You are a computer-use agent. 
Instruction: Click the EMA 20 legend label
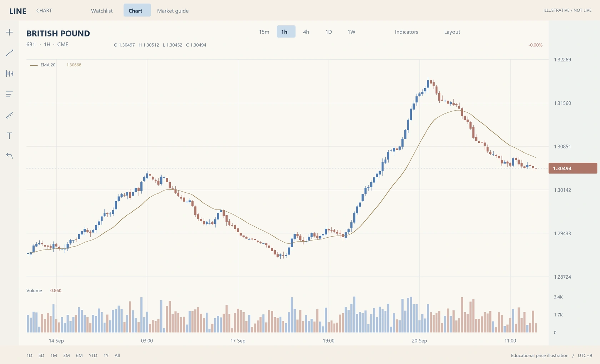coord(48,65)
